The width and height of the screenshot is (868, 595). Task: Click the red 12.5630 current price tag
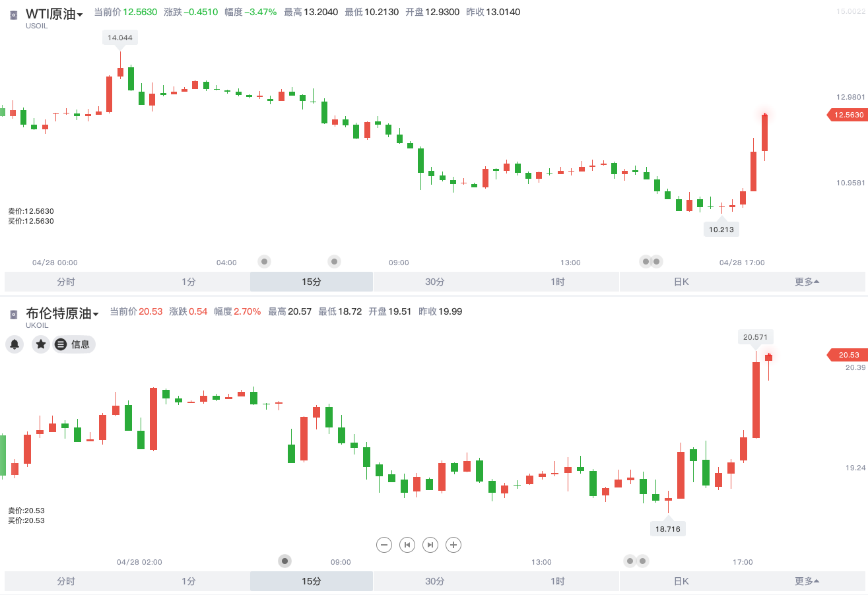pos(848,115)
